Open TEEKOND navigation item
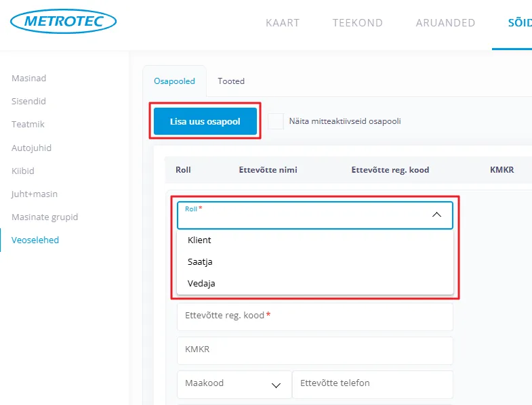 [x=357, y=23]
